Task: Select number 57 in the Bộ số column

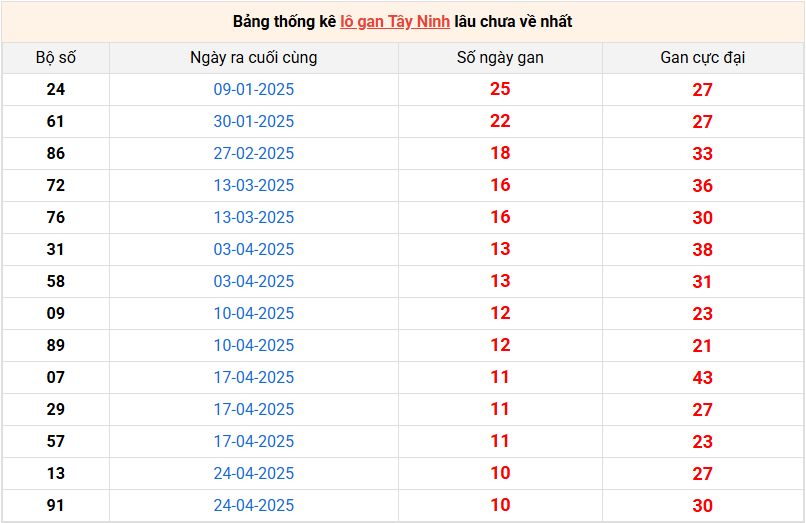Action: [x=56, y=441]
